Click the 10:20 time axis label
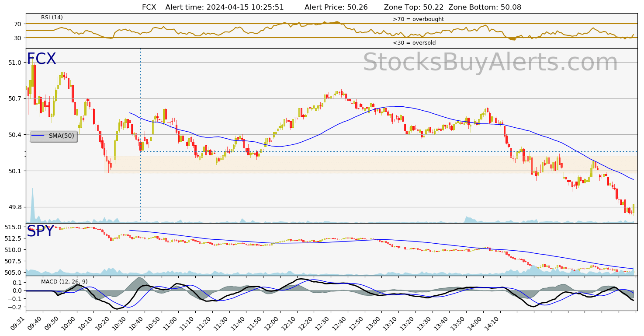Viewport: 644px width, 336px height. pos(103,322)
